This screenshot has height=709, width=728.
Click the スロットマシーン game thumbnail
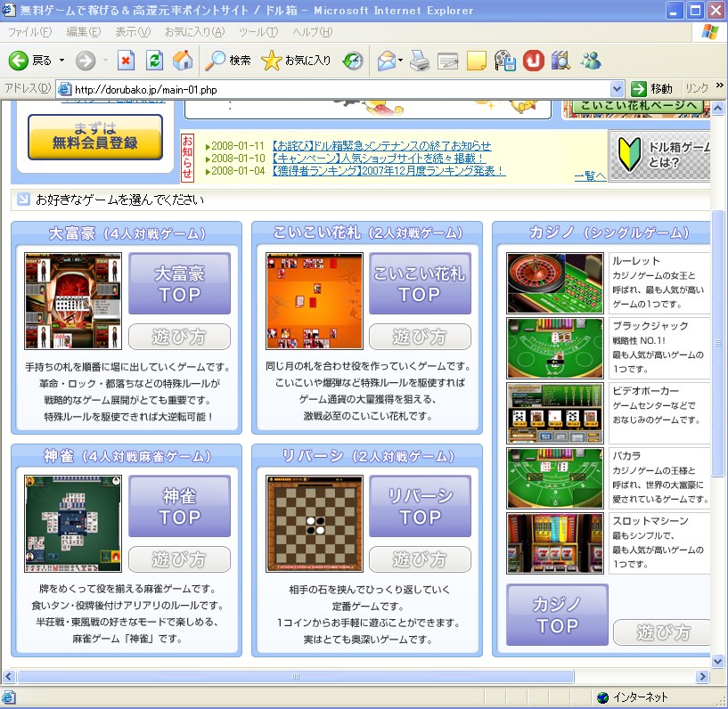point(555,543)
